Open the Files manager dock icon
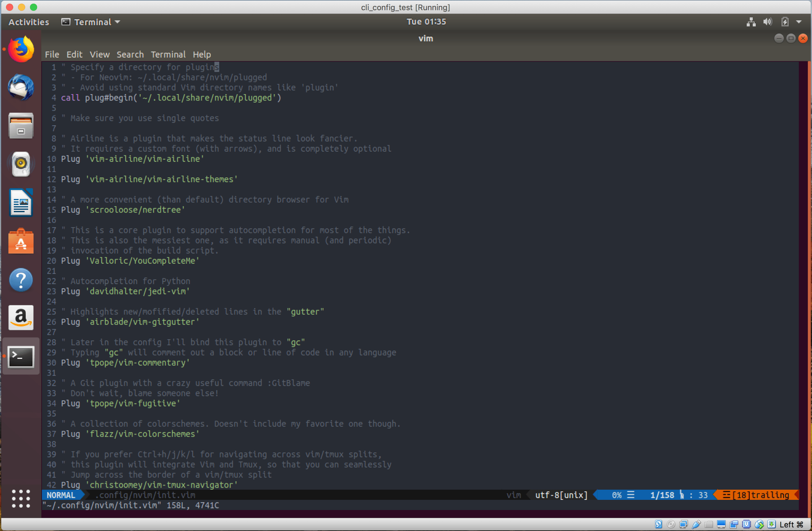Viewport: 812px width, 531px height. pyautogui.click(x=21, y=126)
